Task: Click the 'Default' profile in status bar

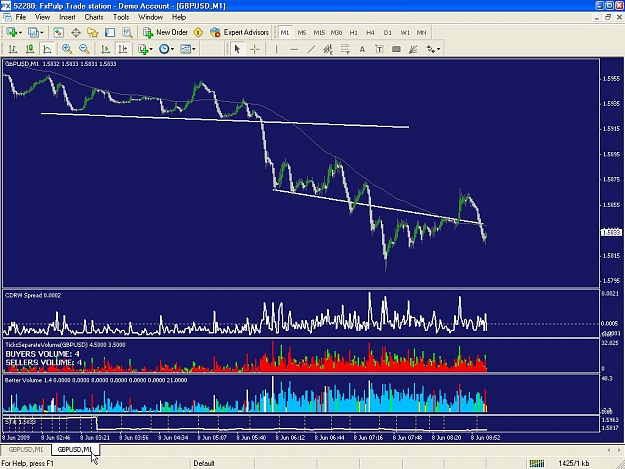Action: coord(204,463)
